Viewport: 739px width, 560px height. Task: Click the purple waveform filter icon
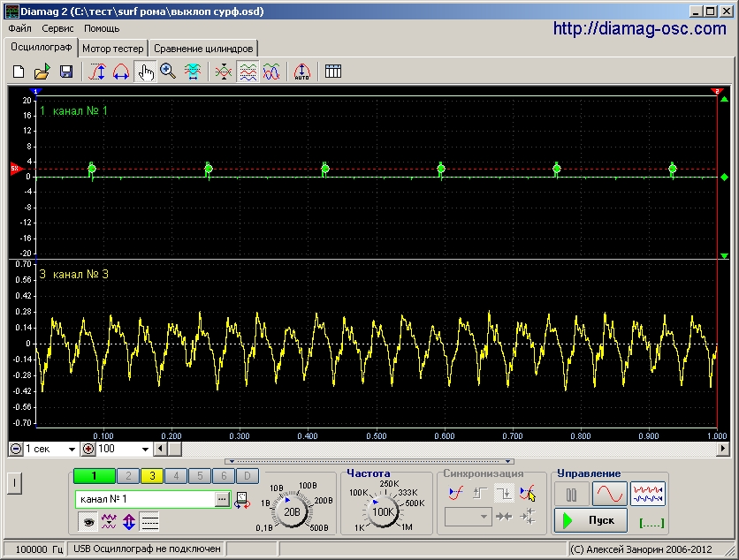(109, 522)
